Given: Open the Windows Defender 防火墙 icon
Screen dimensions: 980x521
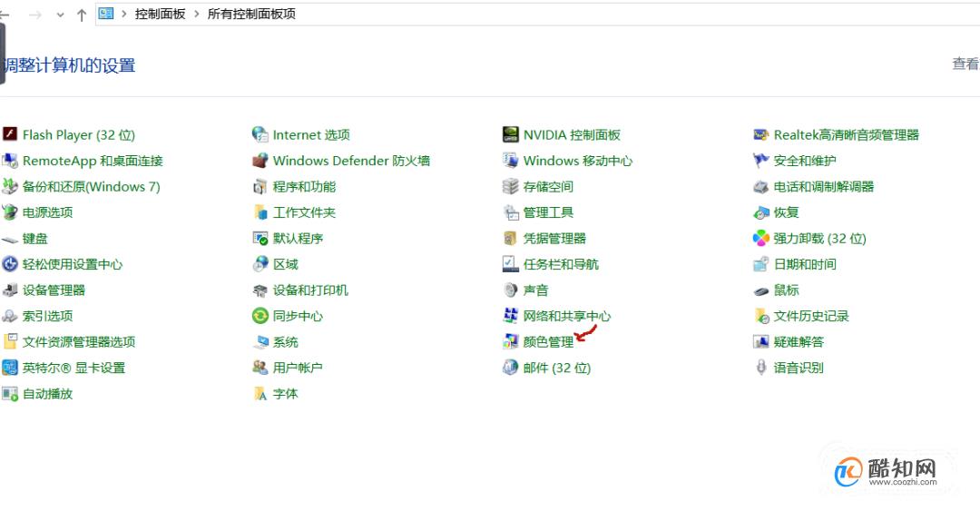Looking at the screenshot, I should [x=260, y=160].
